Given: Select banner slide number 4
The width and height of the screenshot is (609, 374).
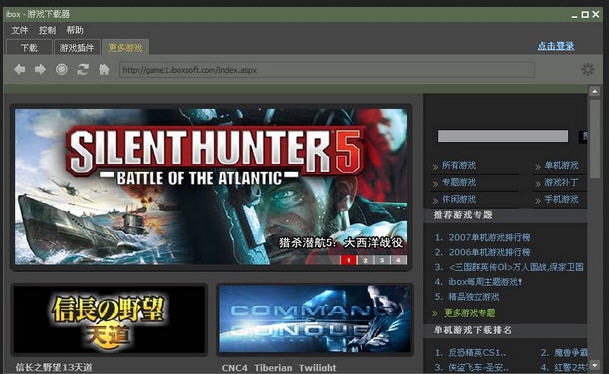Looking at the screenshot, I should (398, 260).
